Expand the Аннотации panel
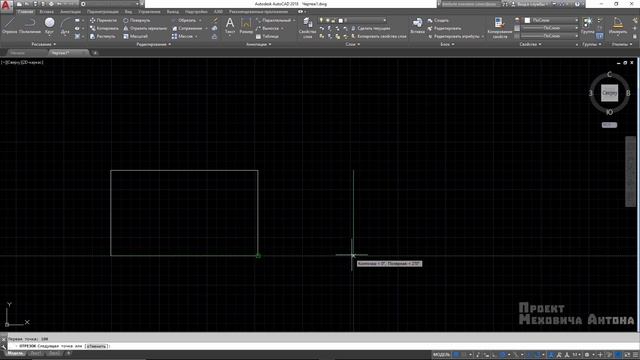640x360 pixels. 259,44
